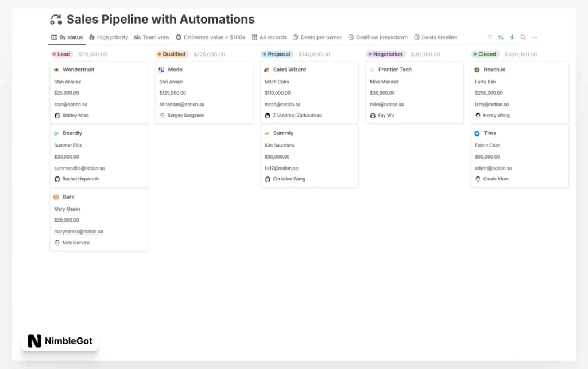Screen dimensions: 588x369
Task: Click the Wondertrust company icon
Action: coord(56,70)
